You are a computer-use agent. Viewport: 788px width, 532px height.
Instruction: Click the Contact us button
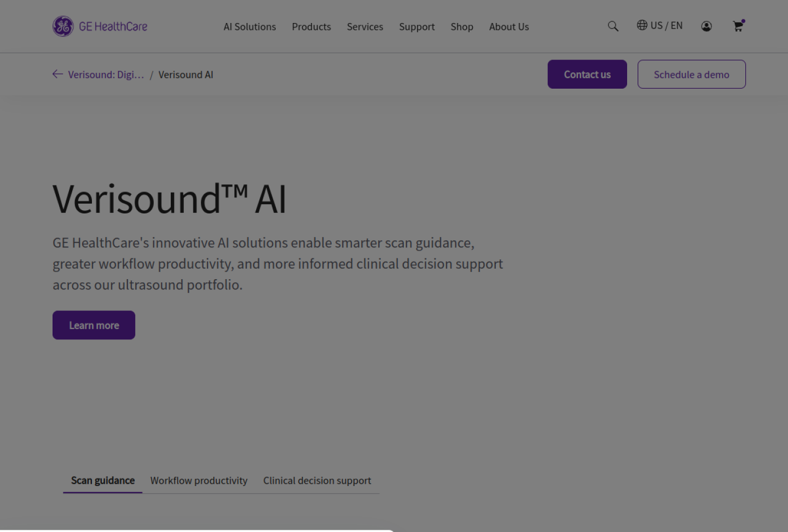click(587, 74)
